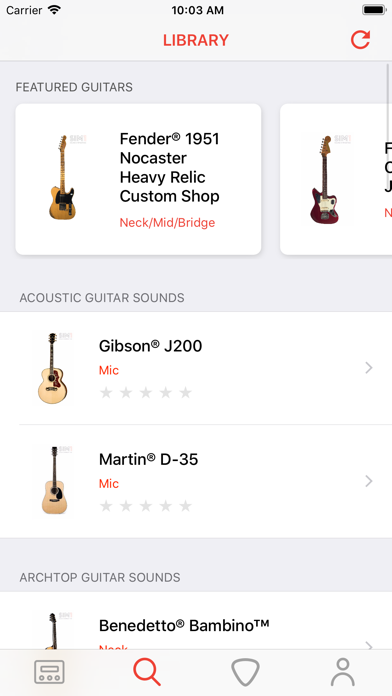Select the Nocaster Telecaster guitar image
The image size is (392, 696).
pos(62,177)
